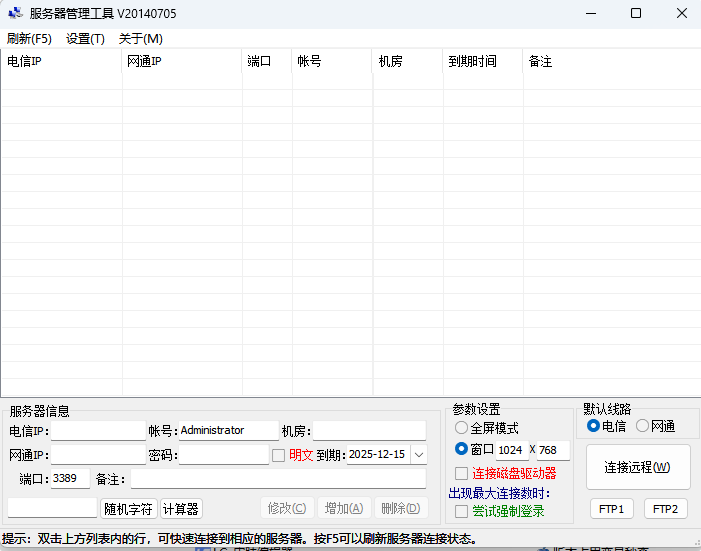Open the 刷新(F5) menu

(x=29, y=39)
